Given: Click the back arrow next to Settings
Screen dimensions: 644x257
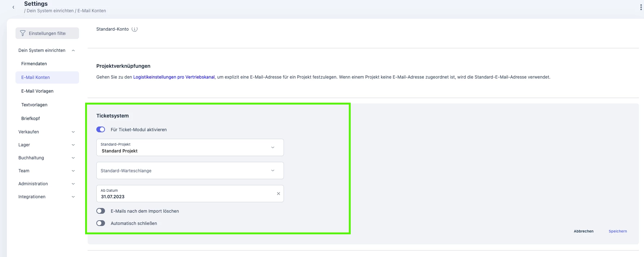Looking at the screenshot, I should click(x=13, y=7).
